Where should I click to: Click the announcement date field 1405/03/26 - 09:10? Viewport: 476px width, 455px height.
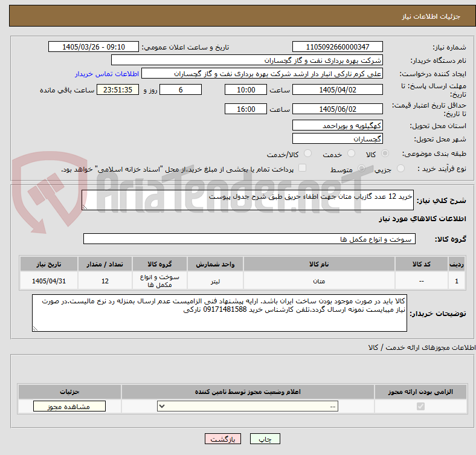coord(94,47)
